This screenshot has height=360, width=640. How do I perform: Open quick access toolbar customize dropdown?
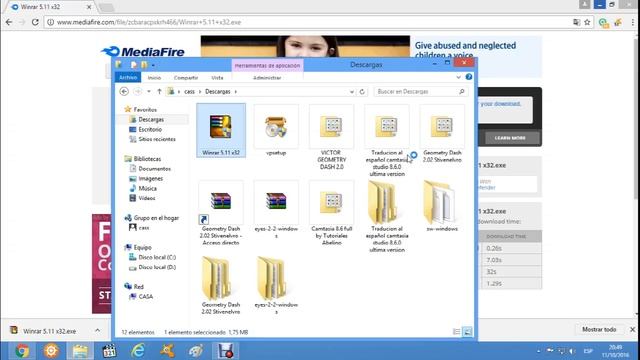[x=153, y=65]
